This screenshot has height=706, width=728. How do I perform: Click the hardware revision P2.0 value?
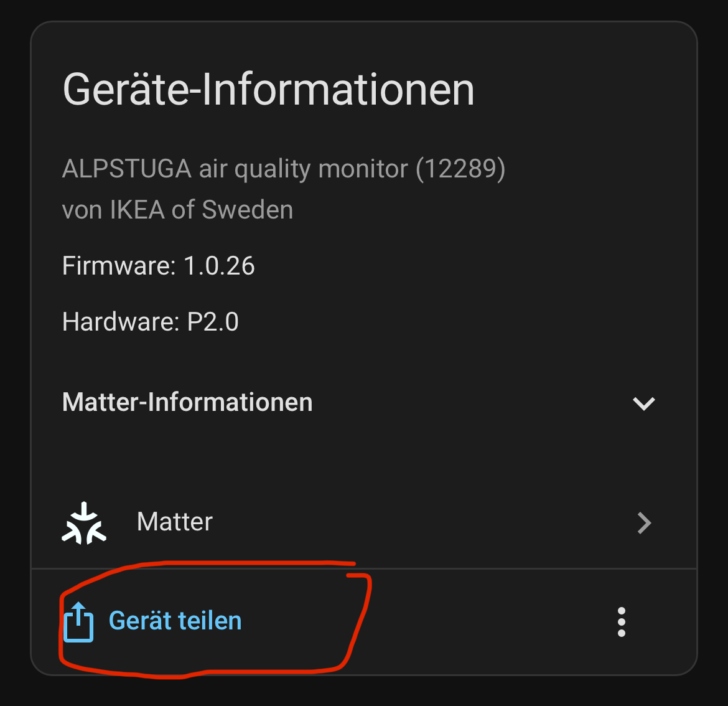(213, 322)
